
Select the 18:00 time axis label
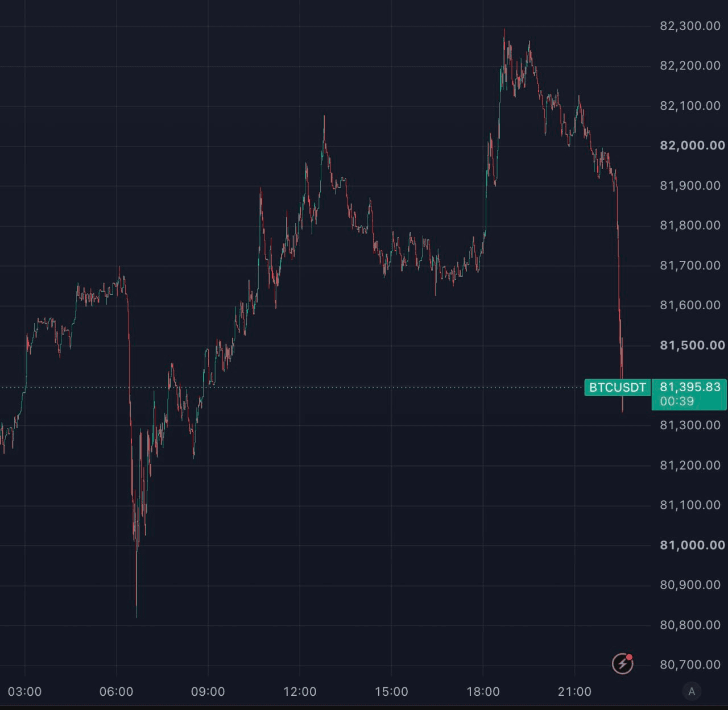483,692
